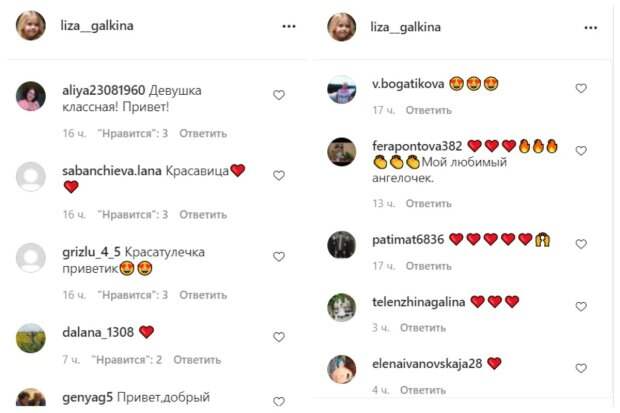Open liza__galkina avatar in right header
This screenshot has height=413, width=620.
coord(342,27)
